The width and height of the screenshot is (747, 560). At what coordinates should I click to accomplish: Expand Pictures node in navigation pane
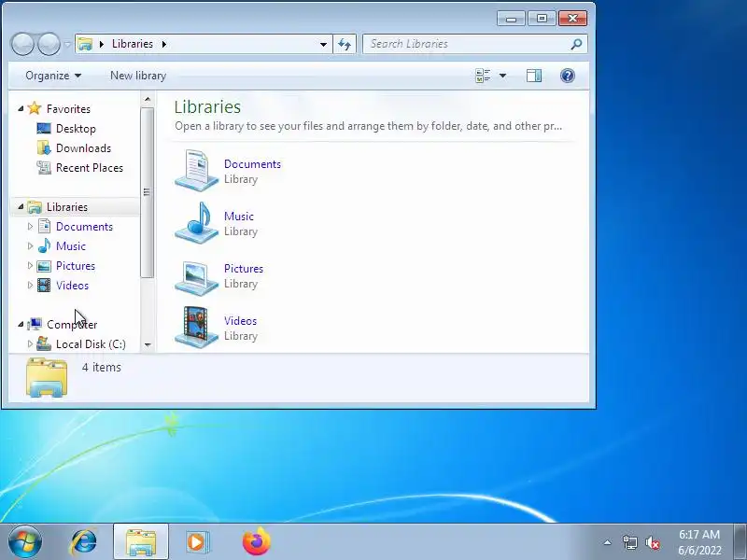[30, 265]
